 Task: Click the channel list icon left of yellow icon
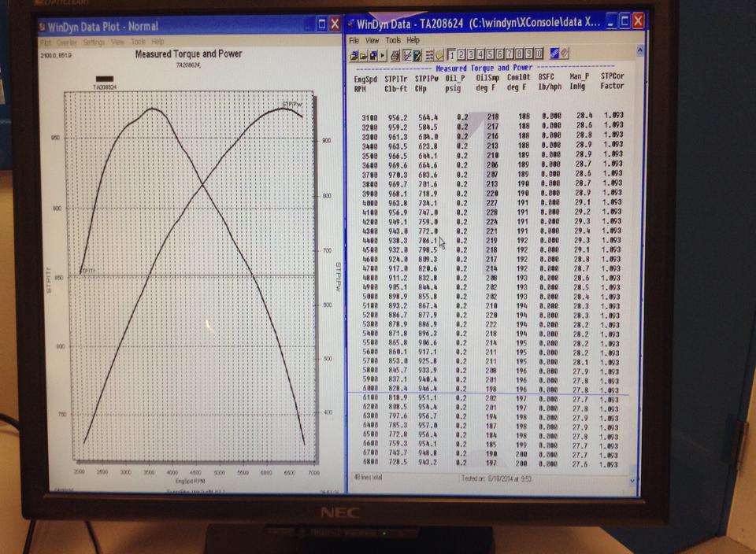pyautogui.click(x=429, y=54)
